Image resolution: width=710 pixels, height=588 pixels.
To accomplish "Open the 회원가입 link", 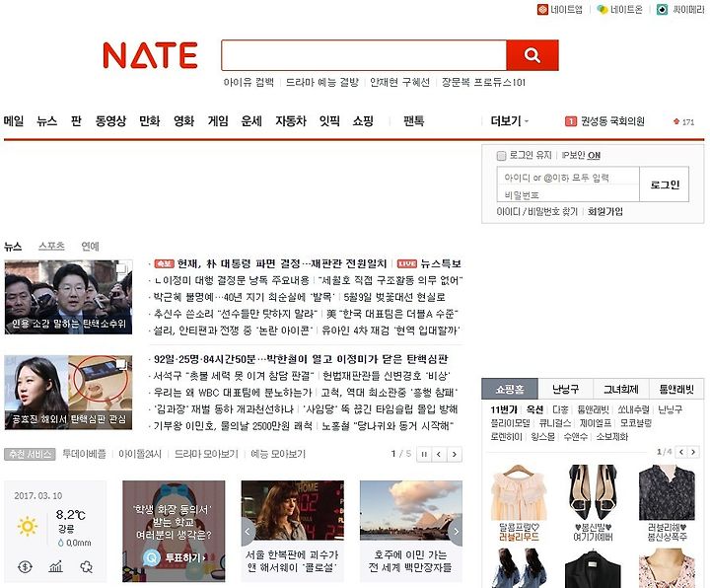I will pyautogui.click(x=605, y=211).
